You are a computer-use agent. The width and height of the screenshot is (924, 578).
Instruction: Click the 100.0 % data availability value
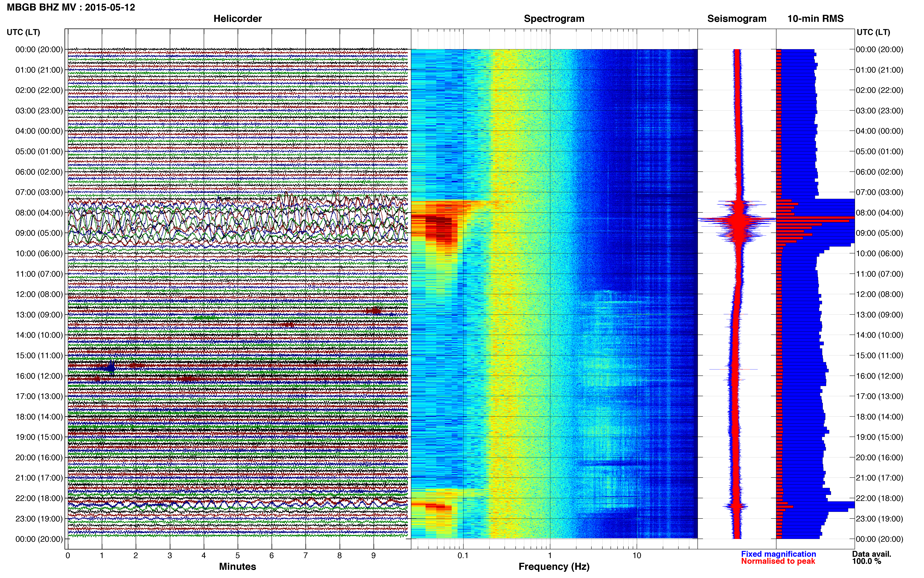[866, 561]
